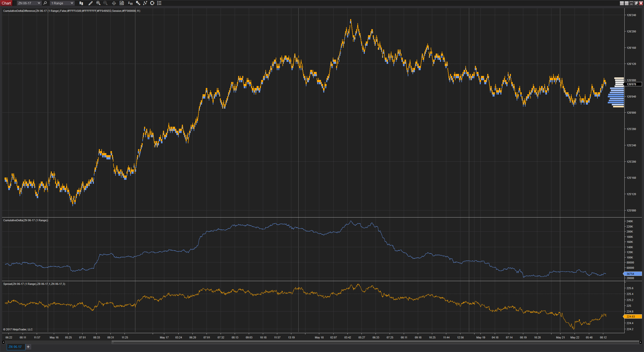The image size is (644, 352).
Task: Click the 126'070 price marker
Action: (633, 84)
